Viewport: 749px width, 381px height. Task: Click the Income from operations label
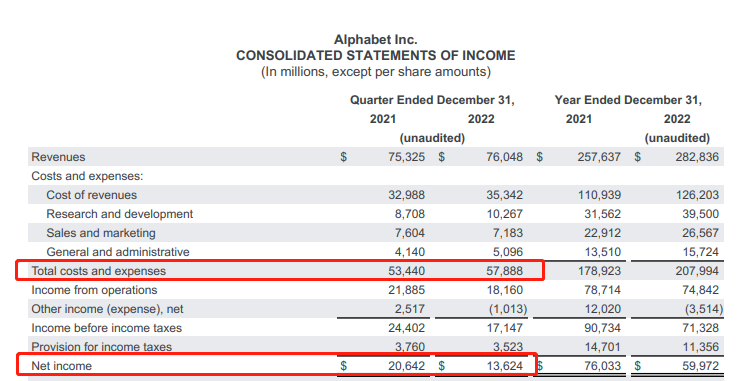click(94, 290)
